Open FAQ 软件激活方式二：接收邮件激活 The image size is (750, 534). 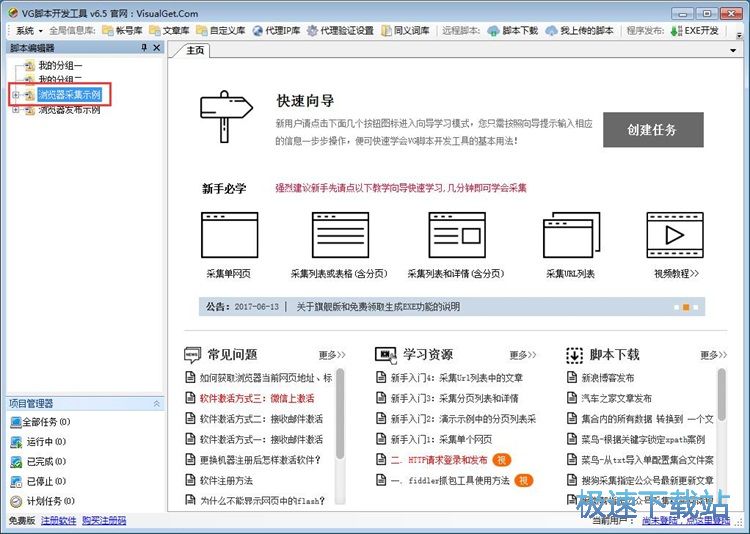(x=261, y=419)
